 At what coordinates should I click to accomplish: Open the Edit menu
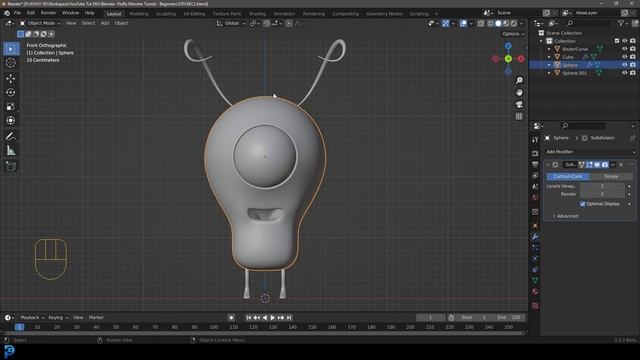coord(31,13)
